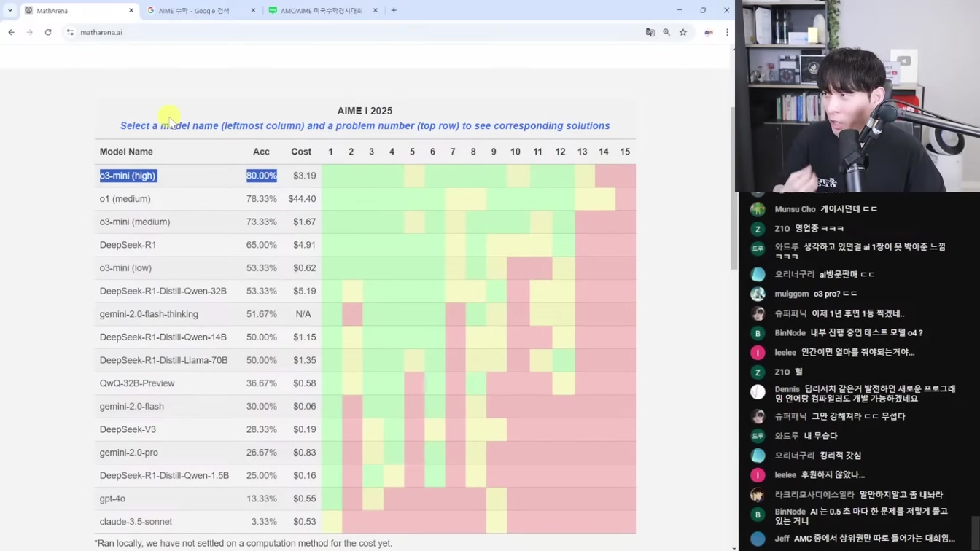Screen dimensions: 980x551
Task: Select the claude-3.5-sonnet model name
Action: pyautogui.click(x=136, y=522)
